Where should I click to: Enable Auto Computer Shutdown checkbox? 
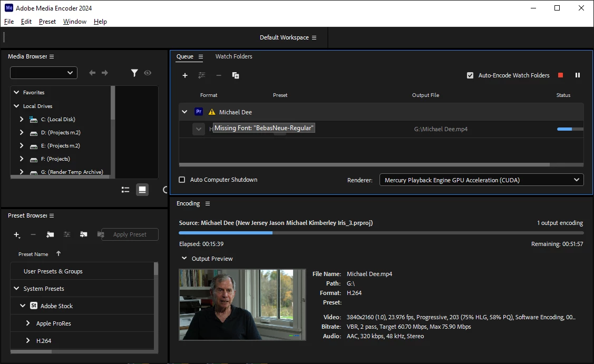click(182, 180)
